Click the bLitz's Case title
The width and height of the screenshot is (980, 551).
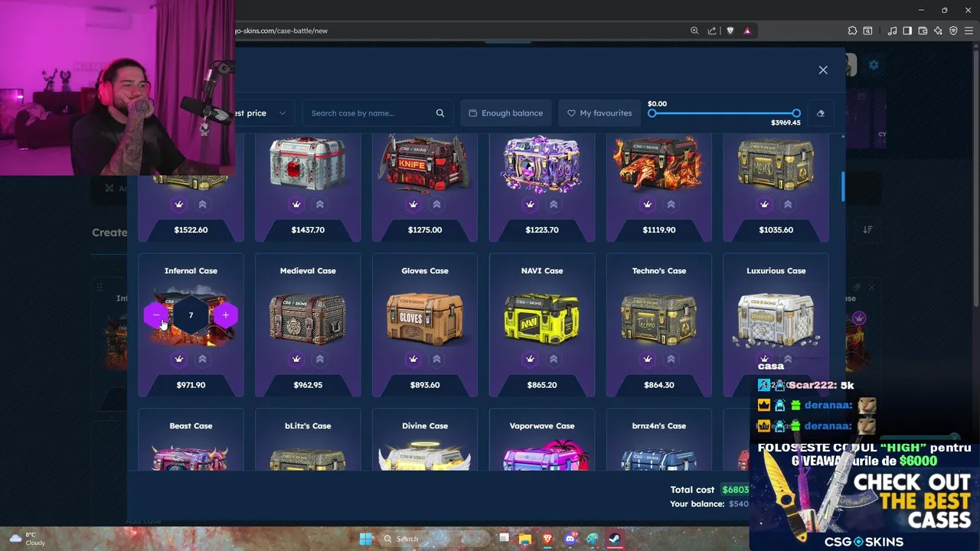click(x=308, y=426)
